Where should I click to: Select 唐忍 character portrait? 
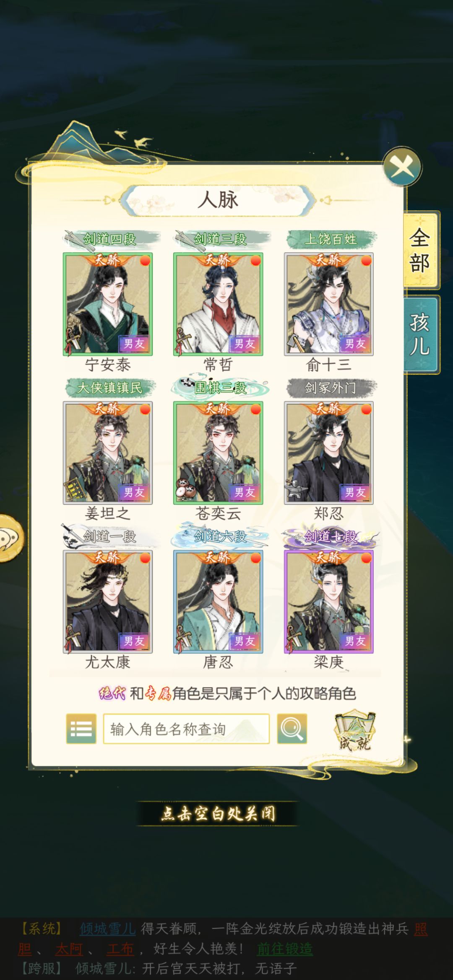tap(218, 602)
